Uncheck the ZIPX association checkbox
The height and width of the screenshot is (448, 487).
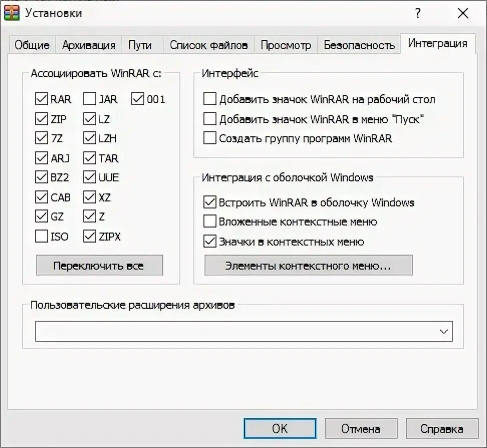pyautogui.click(x=90, y=236)
